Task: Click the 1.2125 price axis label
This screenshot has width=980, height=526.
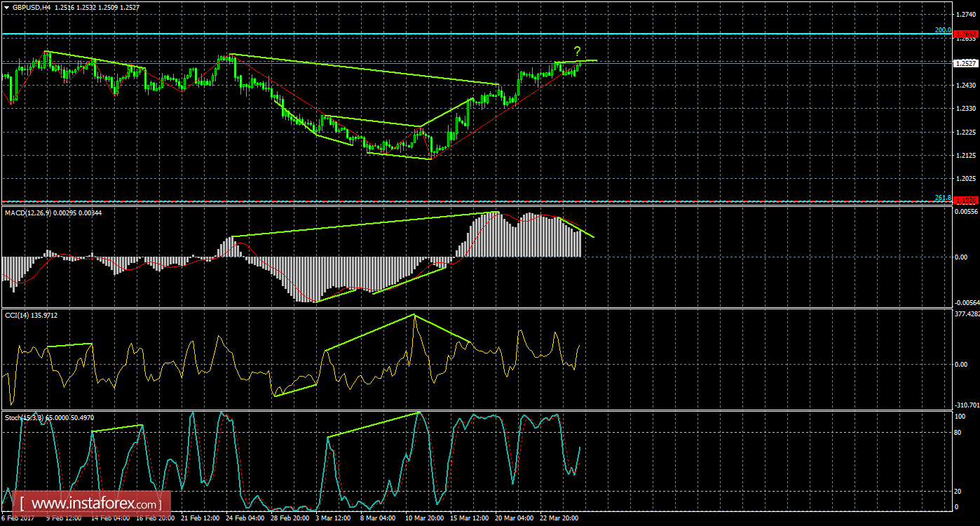Action: [x=965, y=155]
